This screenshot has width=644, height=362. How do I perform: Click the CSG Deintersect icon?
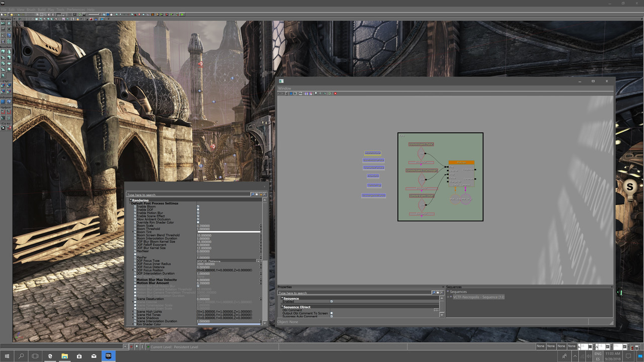(9, 92)
